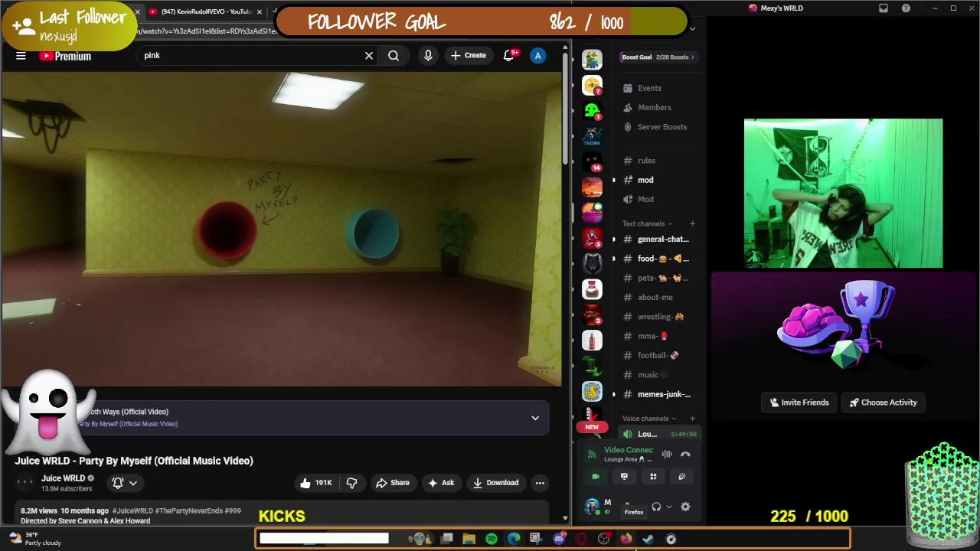Expand the Boost Goal details arrow
The width and height of the screenshot is (980, 551).
(693, 57)
